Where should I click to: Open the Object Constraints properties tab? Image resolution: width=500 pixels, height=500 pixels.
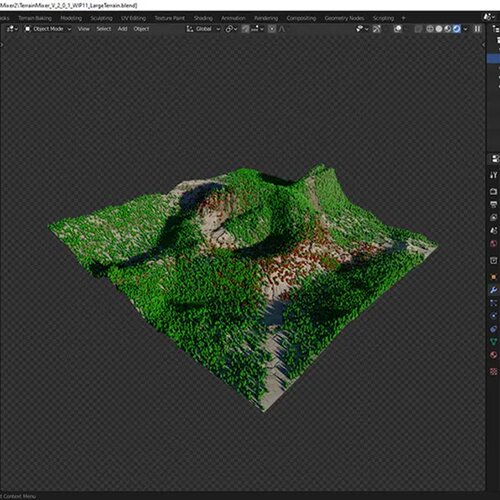(x=494, y=329)
